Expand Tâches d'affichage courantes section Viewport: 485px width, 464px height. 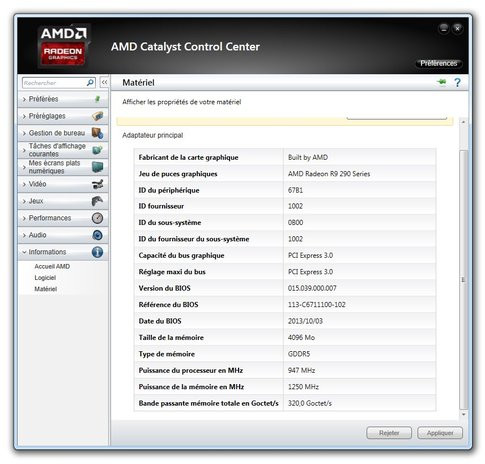coord(24,150)
